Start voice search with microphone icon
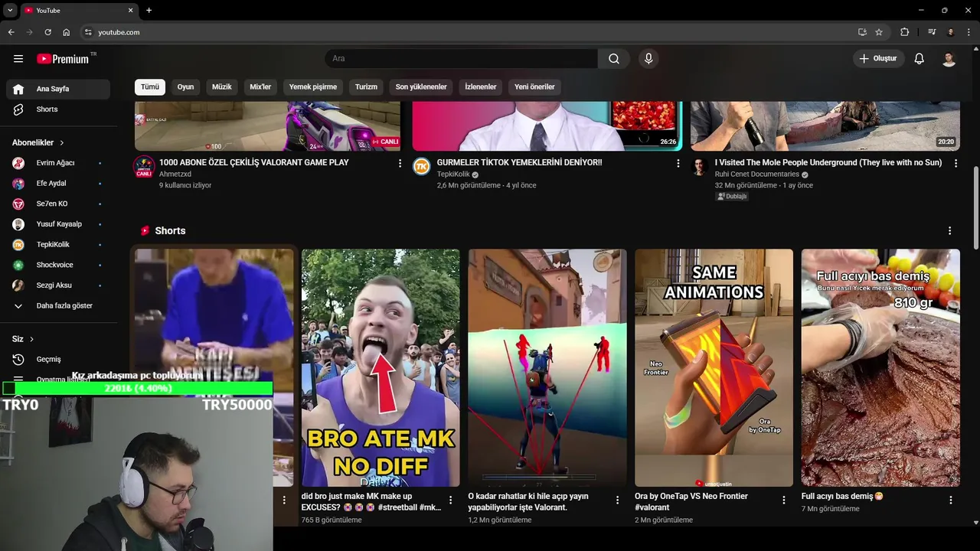Image resolution: width=980 pixels, height=551 pixels. pyautogui.click(x=648, y=59)
